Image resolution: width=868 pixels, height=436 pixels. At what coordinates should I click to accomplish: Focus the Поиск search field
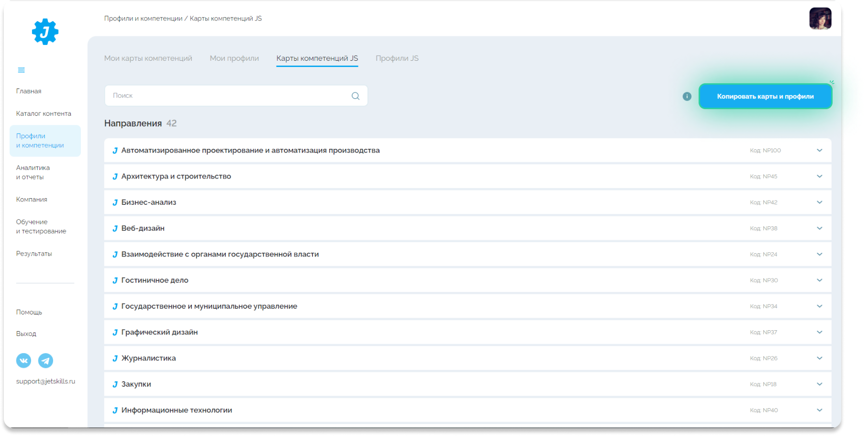tap(236, 96)
